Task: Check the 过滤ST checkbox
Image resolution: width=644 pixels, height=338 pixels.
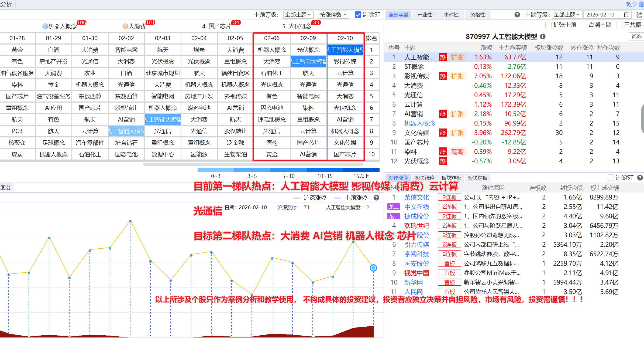Action: 611,178
